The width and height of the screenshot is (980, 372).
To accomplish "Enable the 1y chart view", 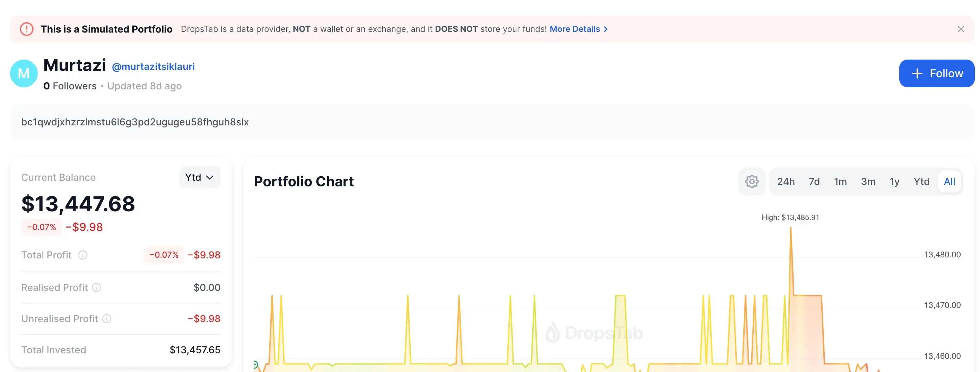I will (x=895, y=181).
